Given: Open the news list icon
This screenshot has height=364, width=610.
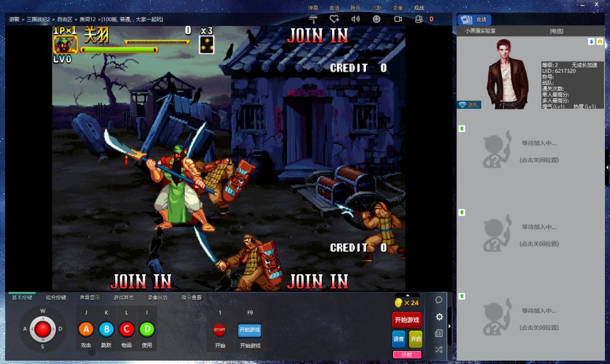Looking at the screenshot, I should click(439, 334).
